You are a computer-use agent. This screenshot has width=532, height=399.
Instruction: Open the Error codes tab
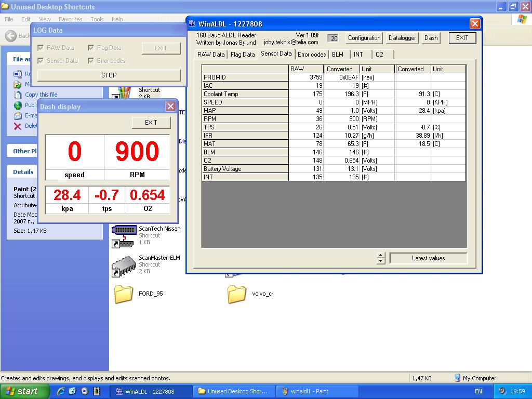coord(312,54)
